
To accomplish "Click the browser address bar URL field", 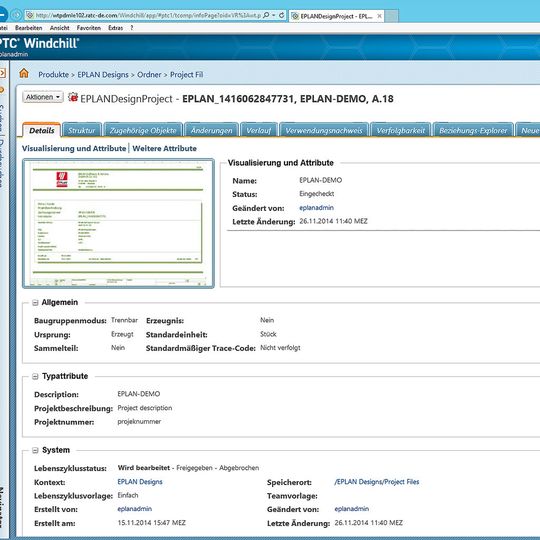I will [x=148, y=15].
